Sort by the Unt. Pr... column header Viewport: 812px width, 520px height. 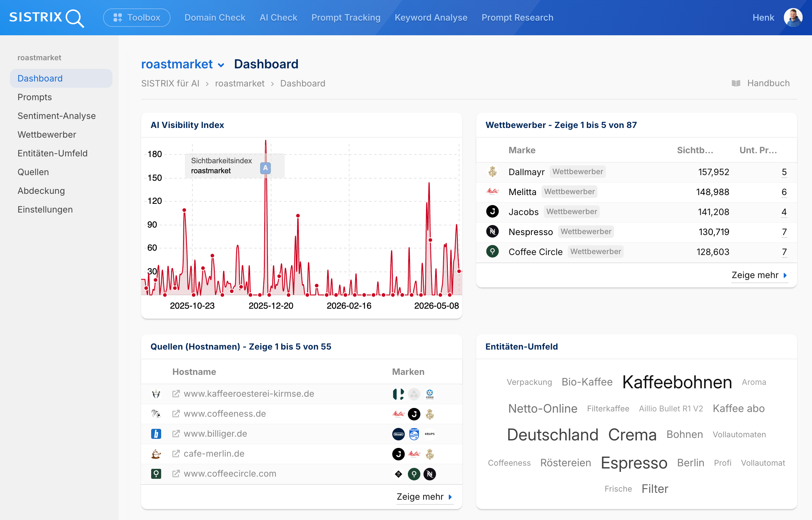(758, 150)
